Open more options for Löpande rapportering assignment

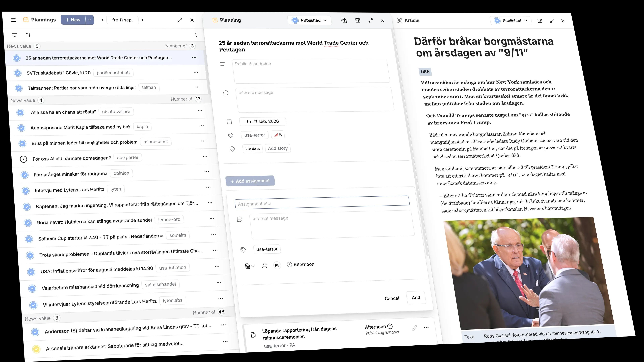(426, 327)
